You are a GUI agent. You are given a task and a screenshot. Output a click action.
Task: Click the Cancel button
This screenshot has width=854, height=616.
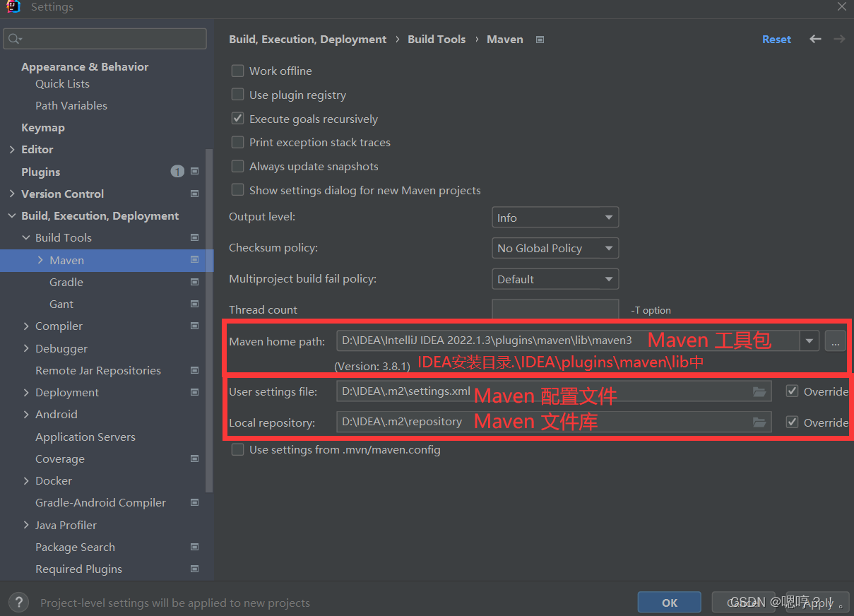[744, 603]
